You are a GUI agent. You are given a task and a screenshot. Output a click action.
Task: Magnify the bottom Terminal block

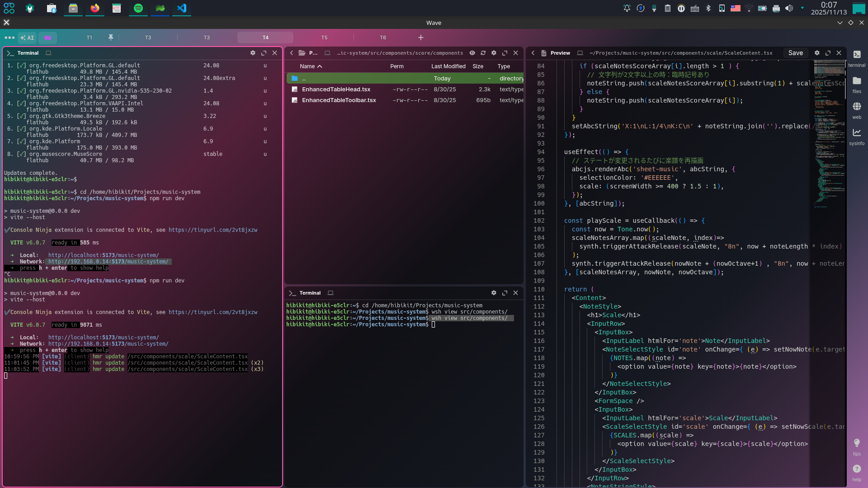click(x=505, y=293)
